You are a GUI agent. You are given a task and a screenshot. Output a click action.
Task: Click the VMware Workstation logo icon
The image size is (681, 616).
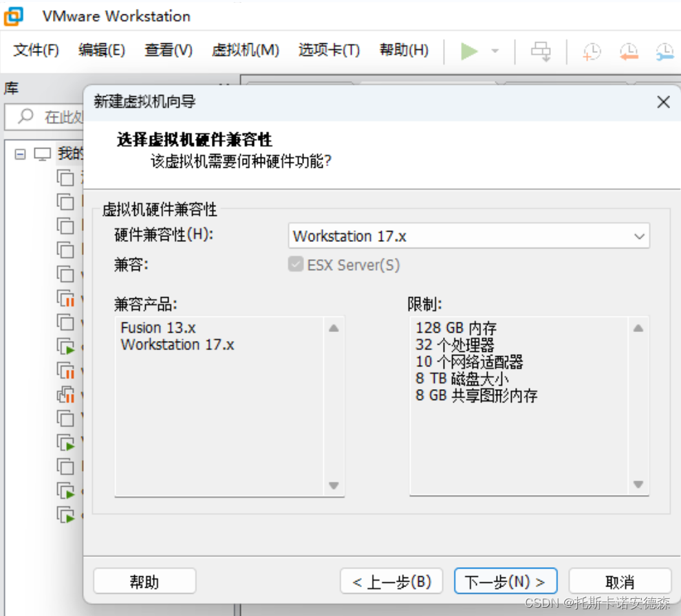click(13, 16)
